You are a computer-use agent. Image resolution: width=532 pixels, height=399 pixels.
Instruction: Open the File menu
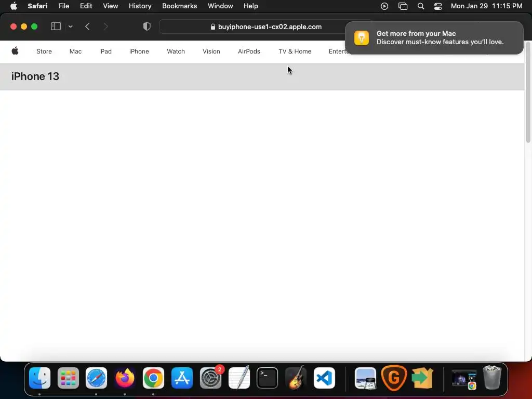(x=63, y=6)
